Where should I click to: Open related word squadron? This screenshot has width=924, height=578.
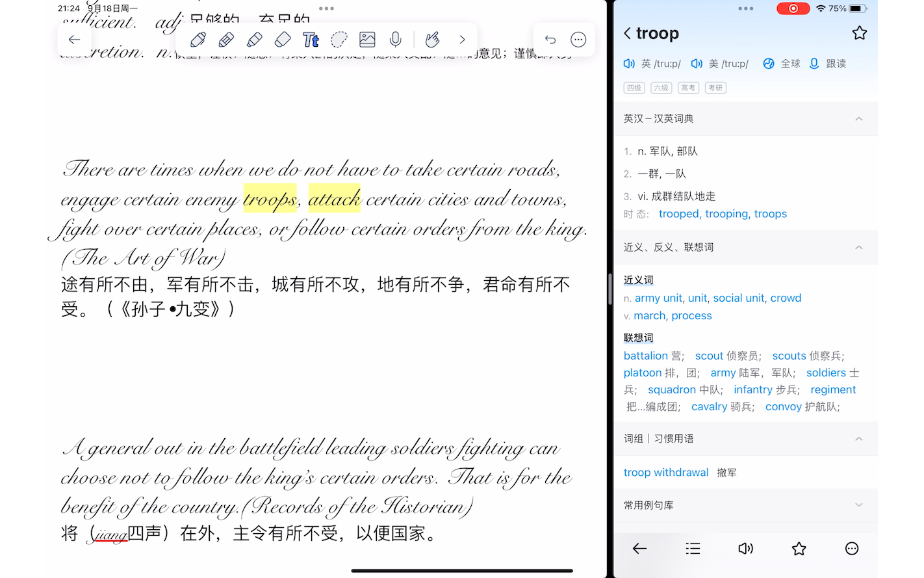(672, 390)
